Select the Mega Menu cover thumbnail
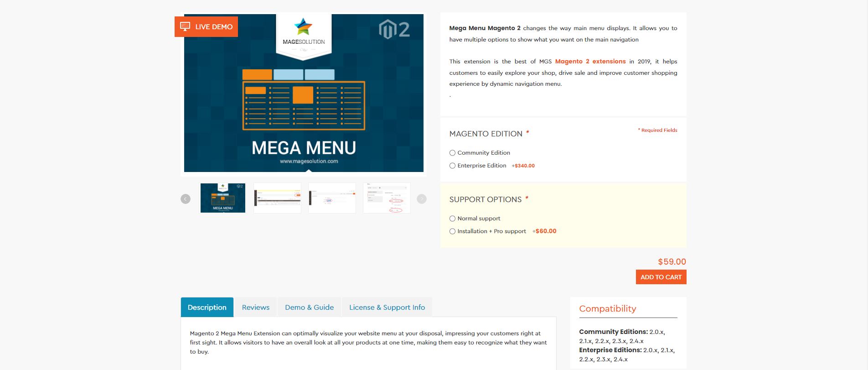This screenshot has height=370, width=868. coord(223,198)
